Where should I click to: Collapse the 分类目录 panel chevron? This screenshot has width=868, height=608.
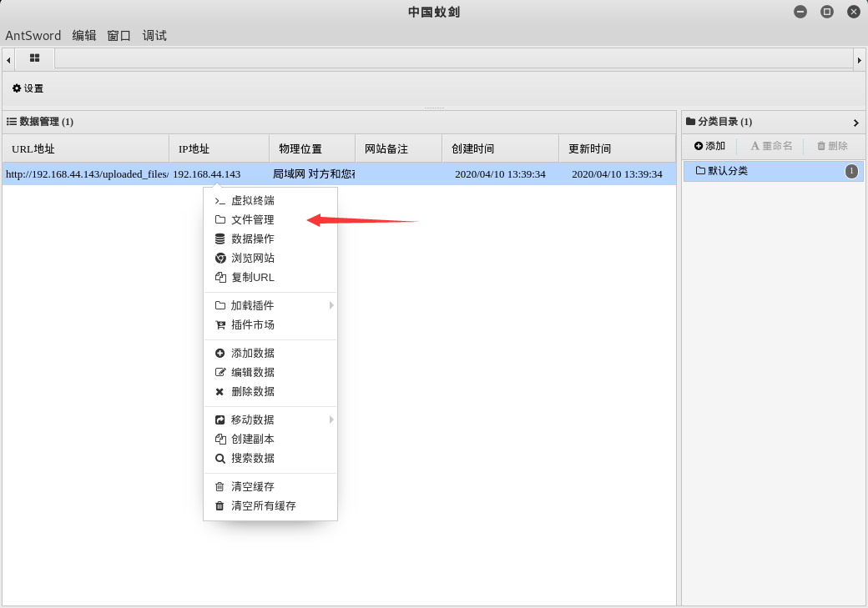[x=855, y=123]
